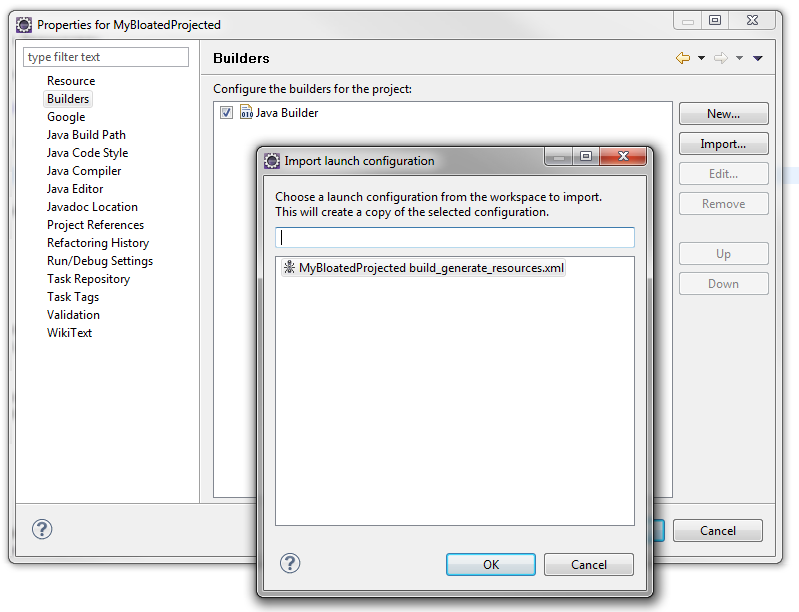Click the help icon in Properties window
Image resolution: width=799 pixels, height=612 pixels.
coord(42,530)
